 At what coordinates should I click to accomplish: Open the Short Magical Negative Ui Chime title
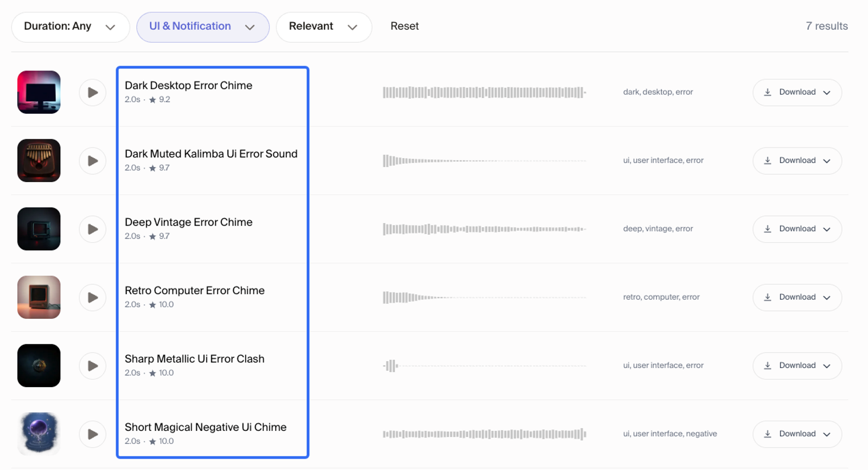[x=206, y=427]
